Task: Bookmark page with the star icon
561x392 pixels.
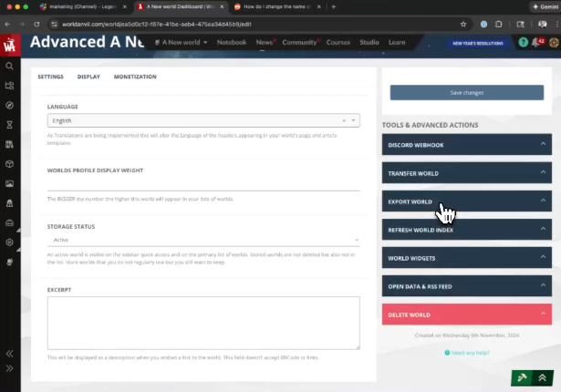Action: (463, 25)
